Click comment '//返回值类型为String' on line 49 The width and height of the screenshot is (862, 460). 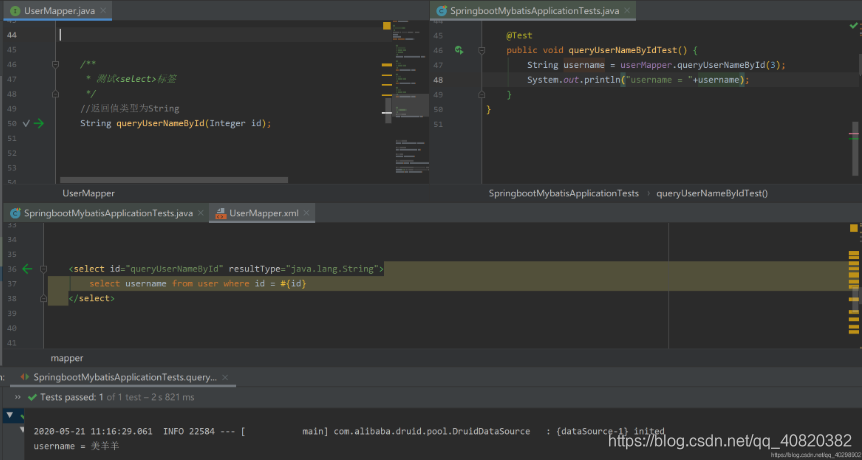[130, 109]
